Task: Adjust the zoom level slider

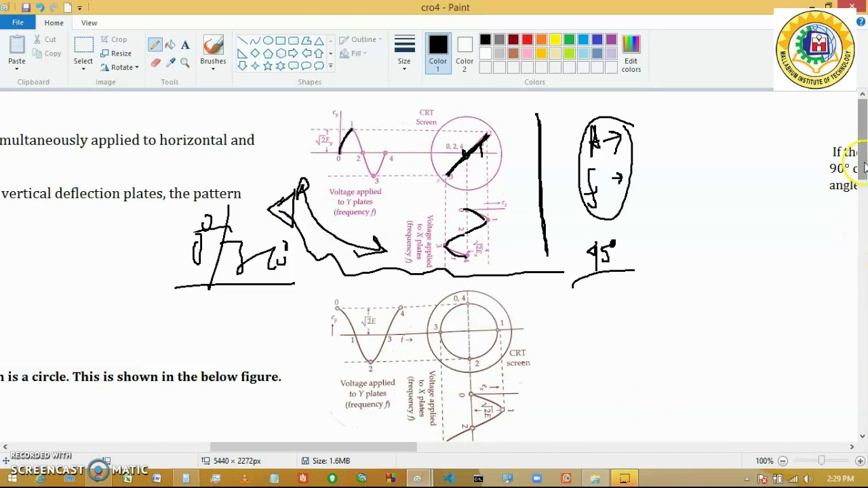Action: click(x=821, y=461)
